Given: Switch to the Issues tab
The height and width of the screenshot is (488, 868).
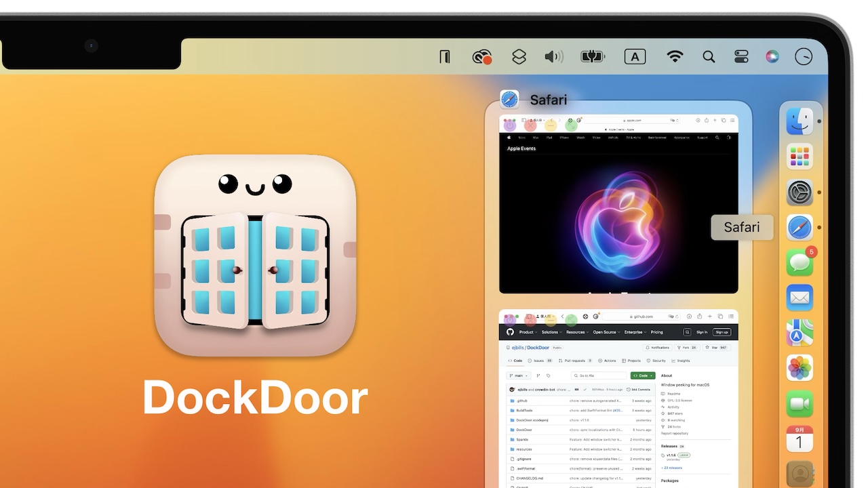Looking at the screenshot, I should [540, 361].
